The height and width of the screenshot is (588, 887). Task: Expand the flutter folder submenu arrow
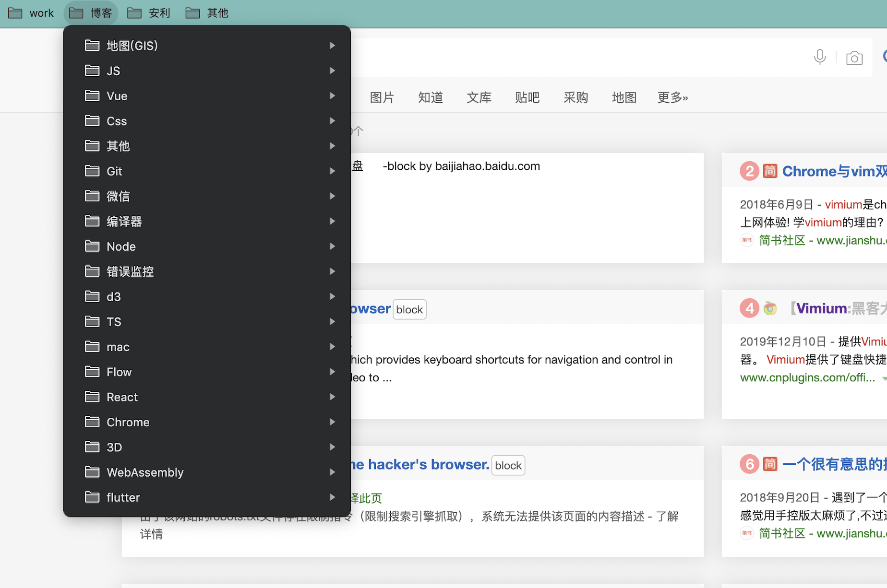(333, 497)
